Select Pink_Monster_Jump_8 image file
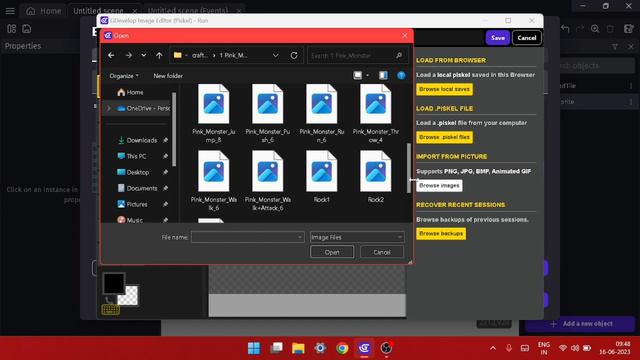This screenshot has width=640, height=360. pyautogui.click(x=213, y=113)
